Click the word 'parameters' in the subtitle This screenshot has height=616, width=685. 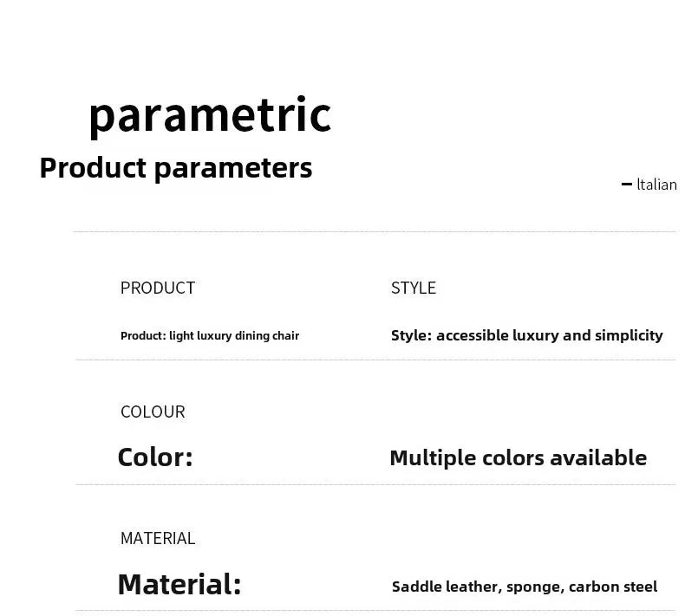233,170
